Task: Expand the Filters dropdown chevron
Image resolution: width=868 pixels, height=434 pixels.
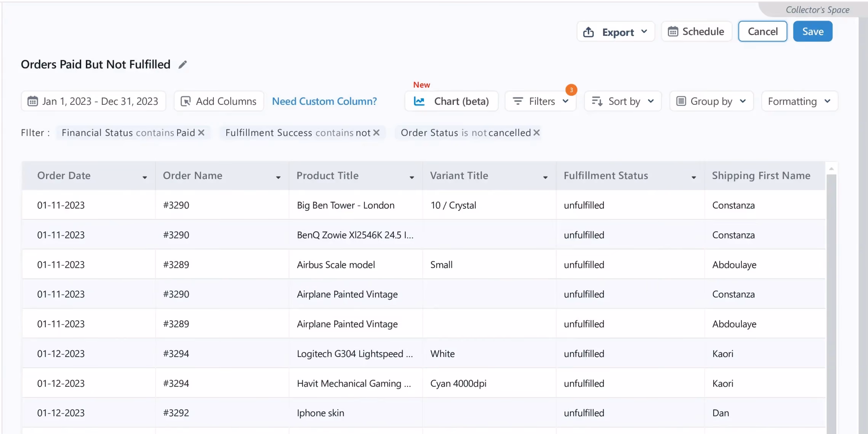Action: pos(565,101)
